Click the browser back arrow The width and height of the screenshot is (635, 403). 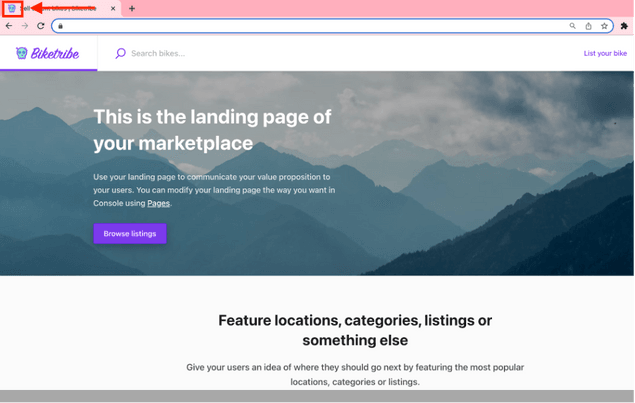(9, 26)
